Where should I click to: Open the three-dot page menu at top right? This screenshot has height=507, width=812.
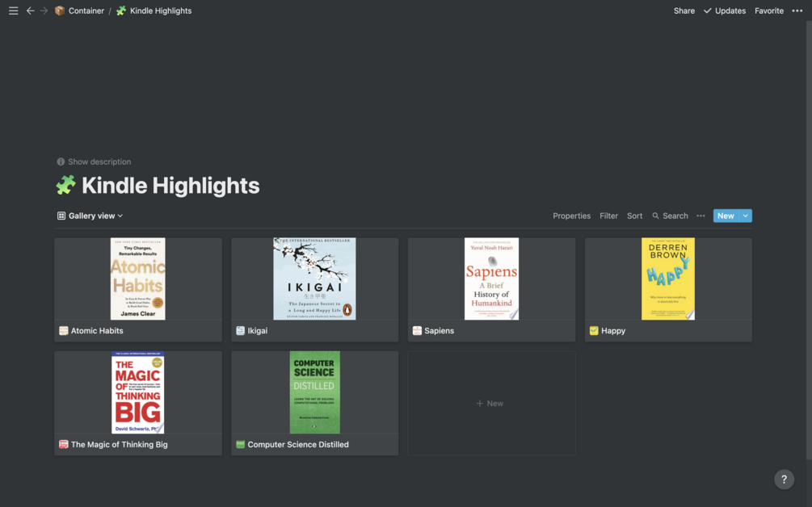click(797, 10)
